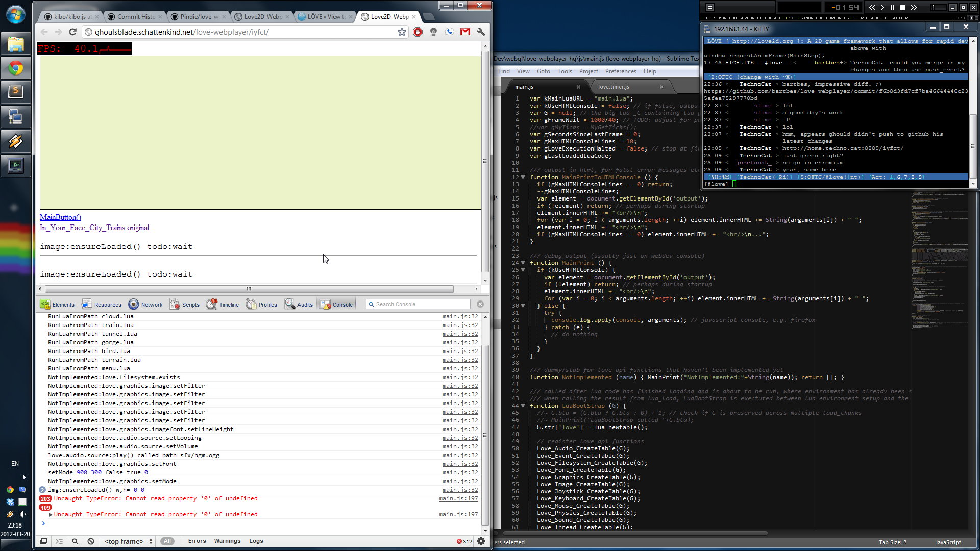Viewport: 980px width, 551px height.
Task: Change JavaScript syntax in status bar
Action: 948,542
